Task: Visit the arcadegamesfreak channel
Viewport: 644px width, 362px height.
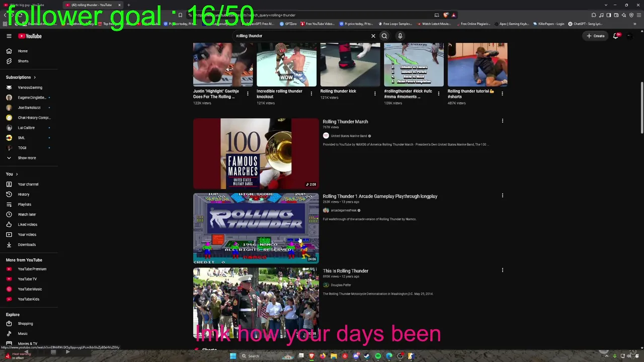Action: 344,210
